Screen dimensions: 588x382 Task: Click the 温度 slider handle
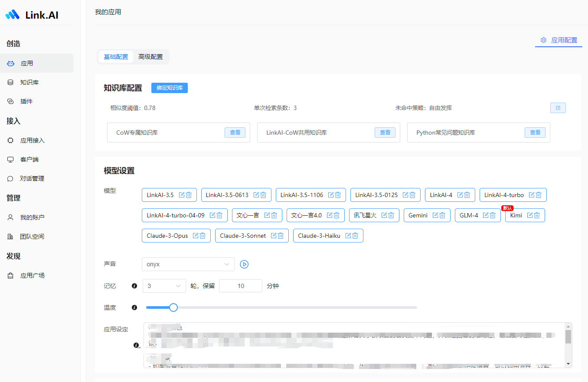coord(173,308)
